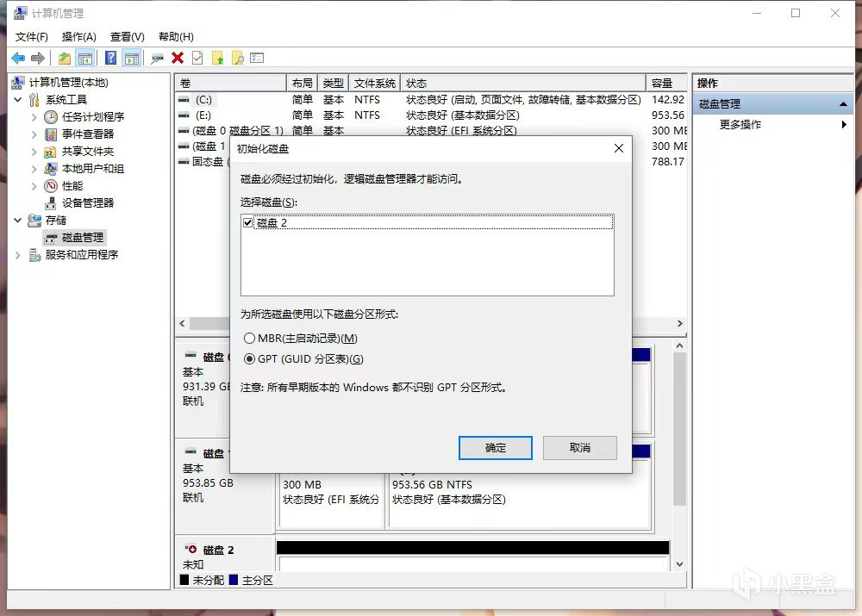862x616 pixels.
Task: Click the 系统工具 wrench icon in tree
Action: click(34, 99)
